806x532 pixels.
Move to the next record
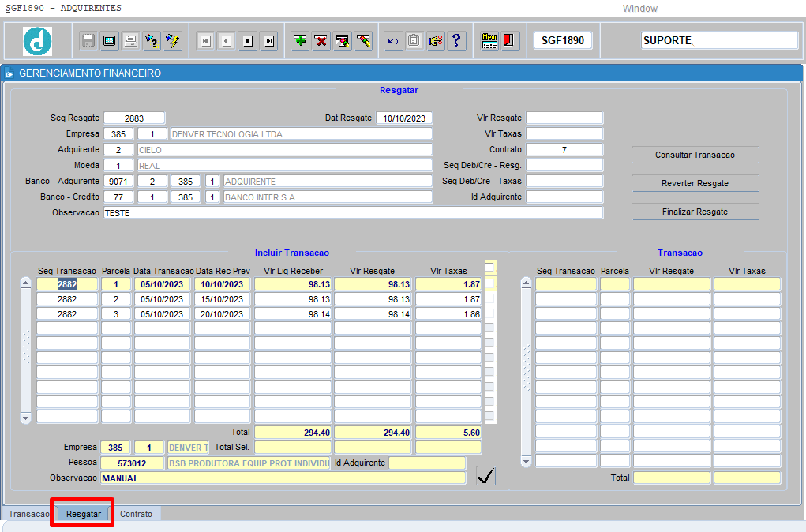coord(248,40)
